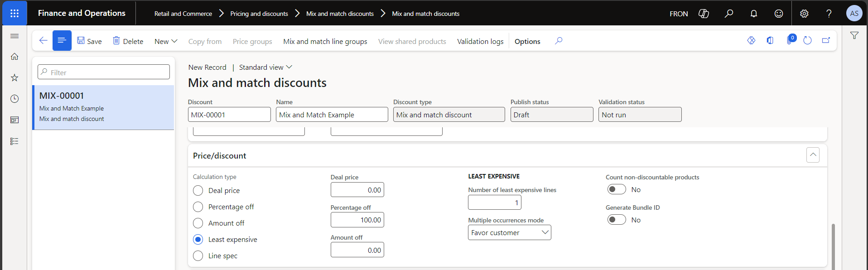The height and width of the screenshot is (270, 868).
Task: Select the Percentage off calculation type
Action: coord(198,207)
